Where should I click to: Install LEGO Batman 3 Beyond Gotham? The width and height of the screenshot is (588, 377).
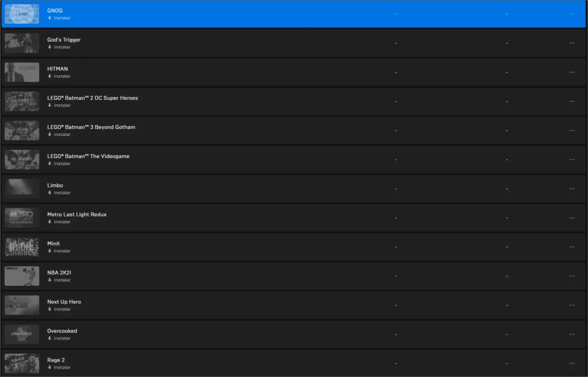[x=59, y=134]
